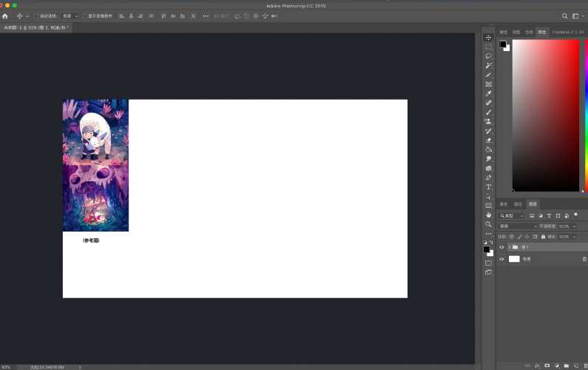Toggle Show Transform Controls checkbox
This screenshot has height=370, width=588.
pyautogui.click(x=84, y=16)
